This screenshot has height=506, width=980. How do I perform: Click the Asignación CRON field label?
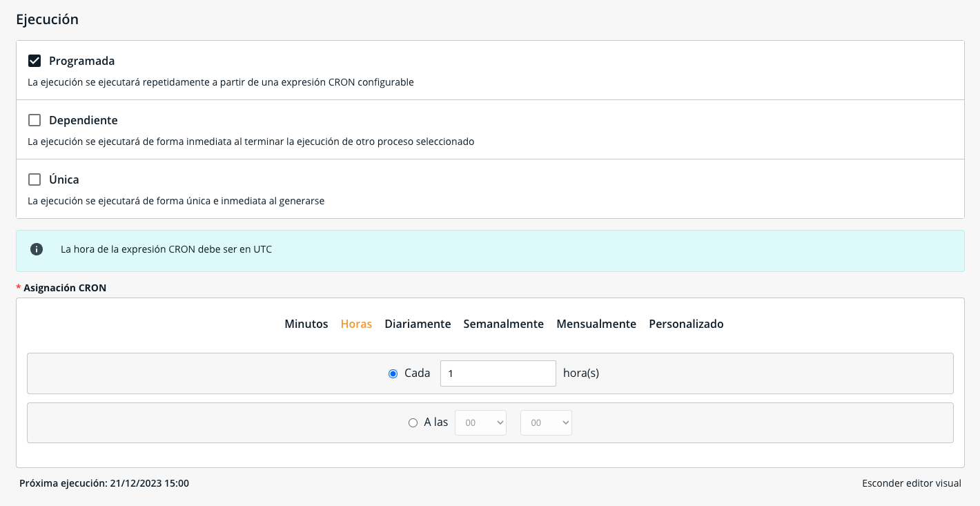[65, 288]
